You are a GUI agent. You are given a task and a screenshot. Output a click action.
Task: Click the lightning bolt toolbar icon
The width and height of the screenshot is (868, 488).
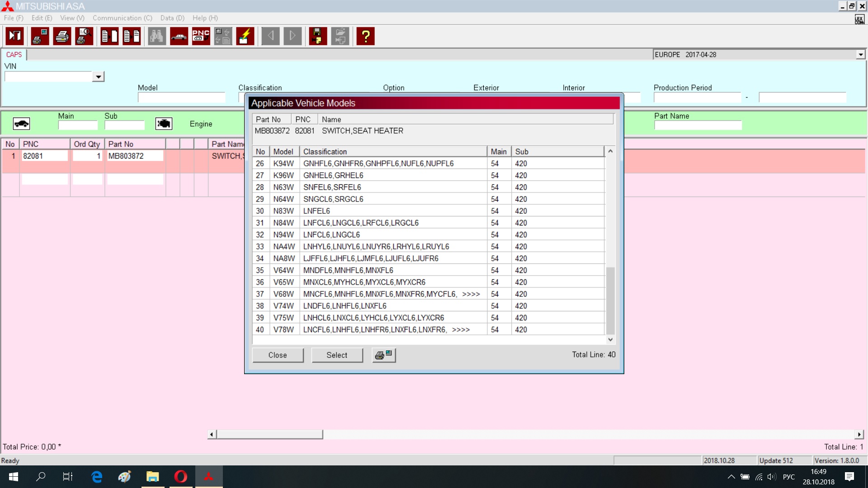pyautogui.click(x=245, y=36)
